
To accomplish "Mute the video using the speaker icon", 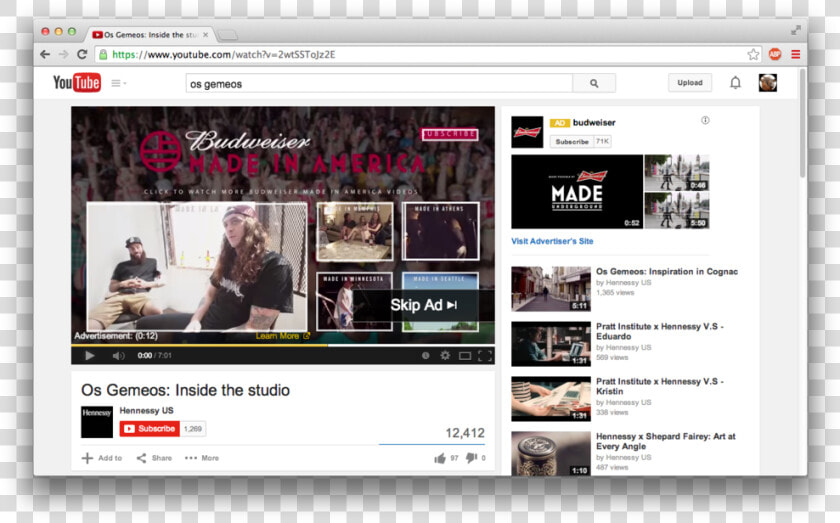I will 118,356.
